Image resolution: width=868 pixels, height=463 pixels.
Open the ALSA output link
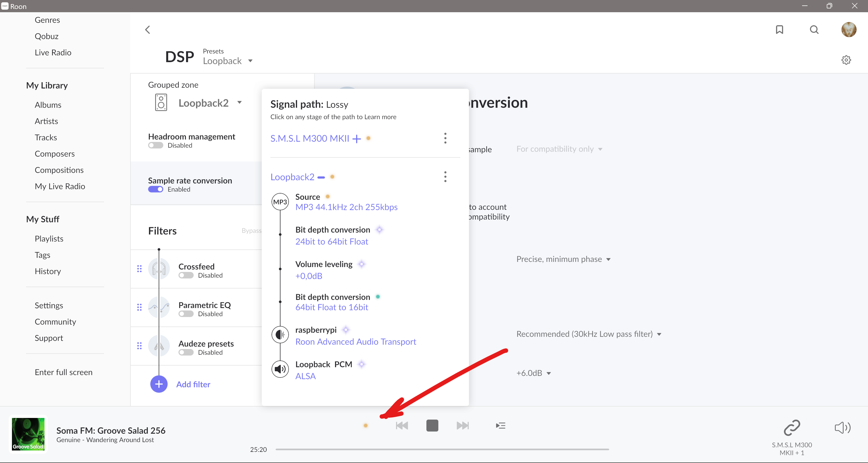coord(305,376)
